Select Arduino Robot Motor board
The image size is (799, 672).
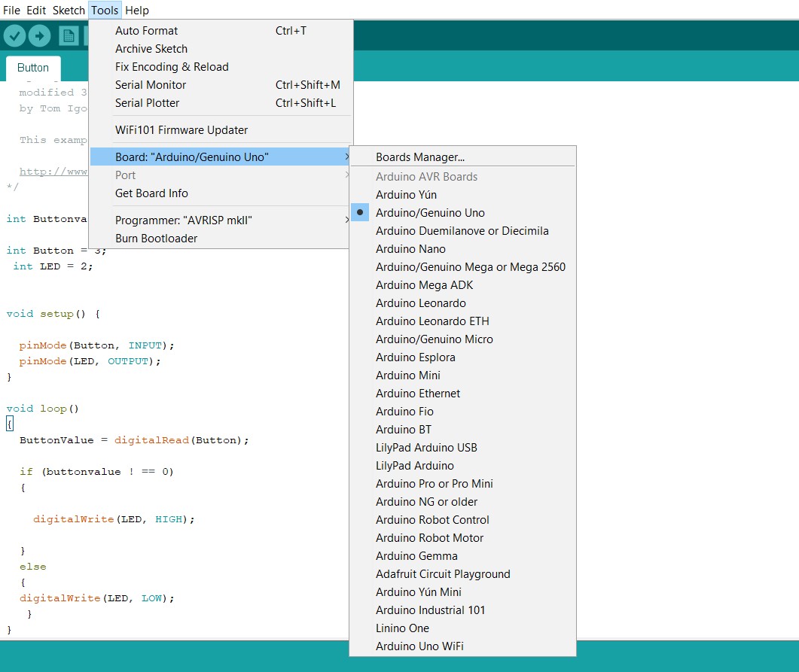[462, 538]
